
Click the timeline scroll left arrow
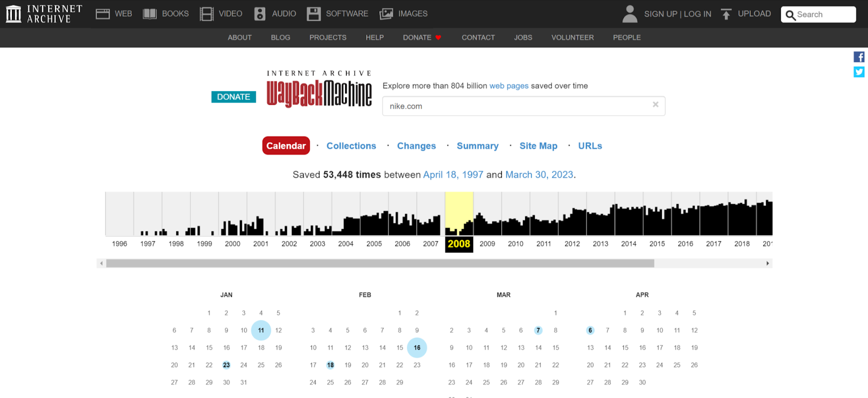101,263
